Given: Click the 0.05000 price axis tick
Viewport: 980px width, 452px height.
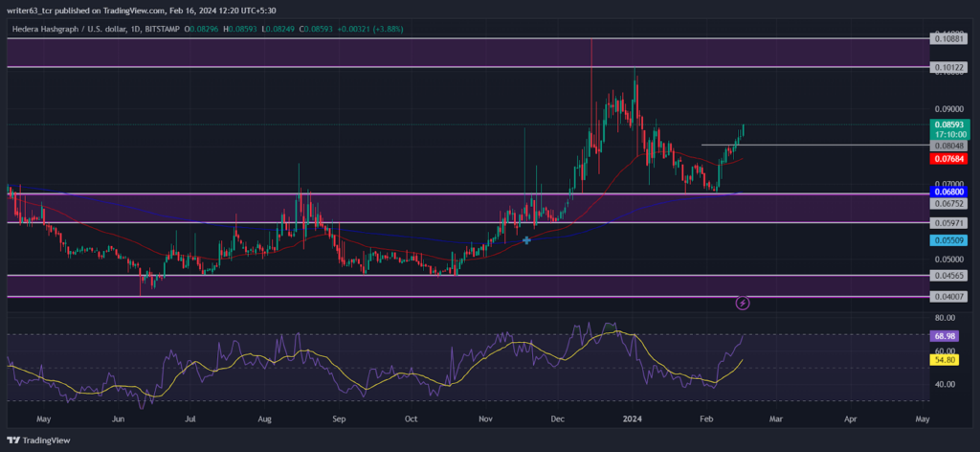Looking at the screenshot, I should coord(947,259).
